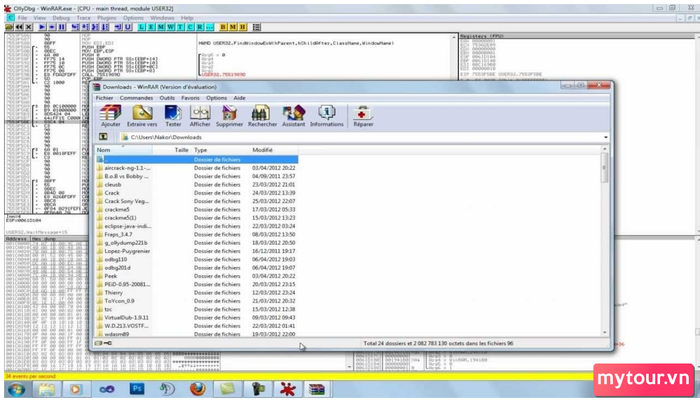Sort files by Taille column header
This screenshot has height=404, width=700.
(x=172, y=150)
